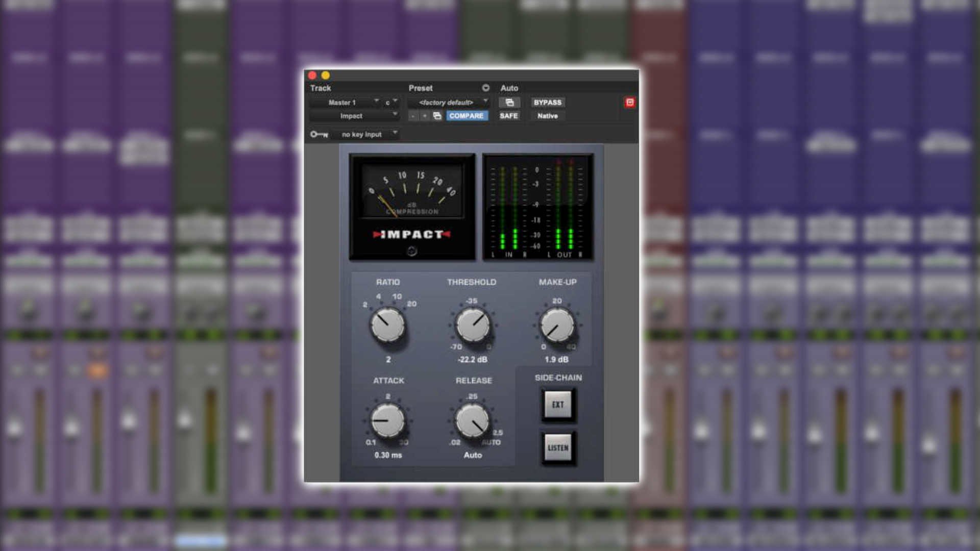This screenshot has height=551, width=980.
Task: Click the COMPARE button
Action: 467,116
